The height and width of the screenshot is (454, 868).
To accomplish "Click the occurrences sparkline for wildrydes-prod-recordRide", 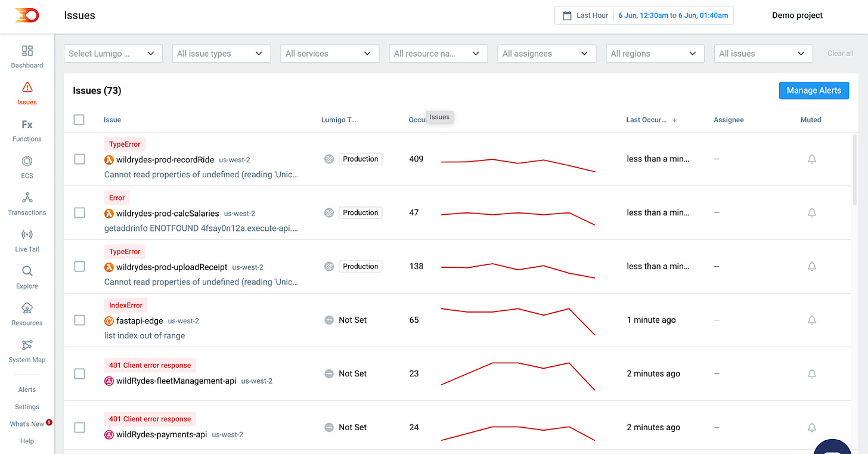I will pos(517,164).
